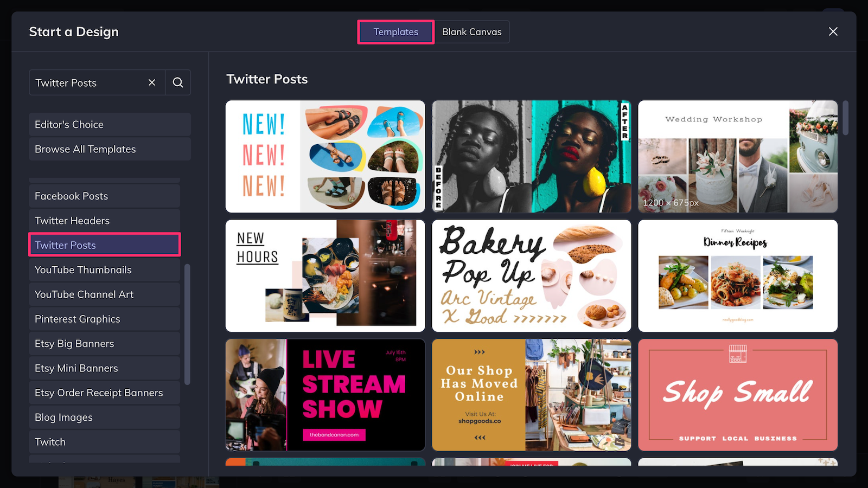Open the Live Stream Show template

[x=324, y=395]
